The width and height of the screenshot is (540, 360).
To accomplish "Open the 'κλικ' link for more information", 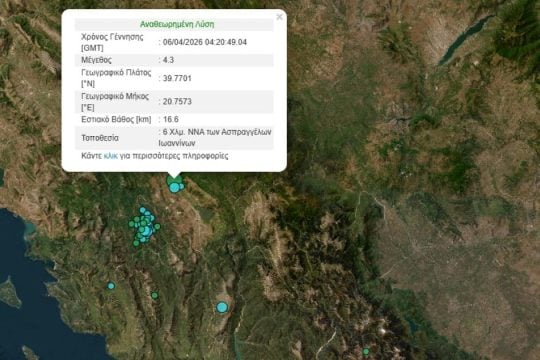I will click(x=111, y=156).
